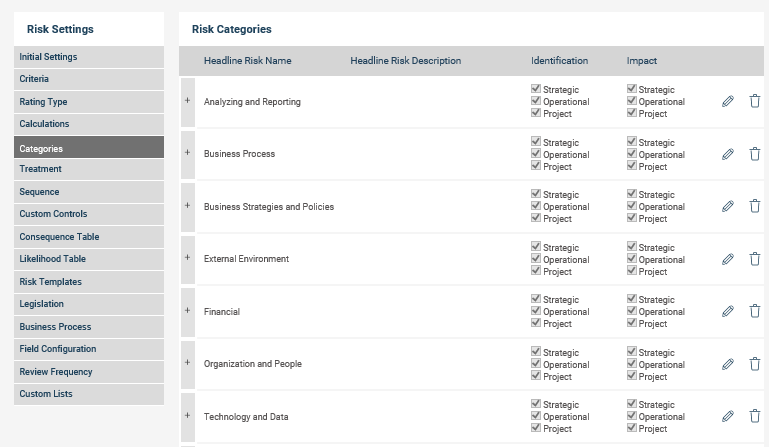Image resolution: width=769 pixels, height=447 pixels.
Task: Edit the Financial risk category
Action: (x=728, y=311)
